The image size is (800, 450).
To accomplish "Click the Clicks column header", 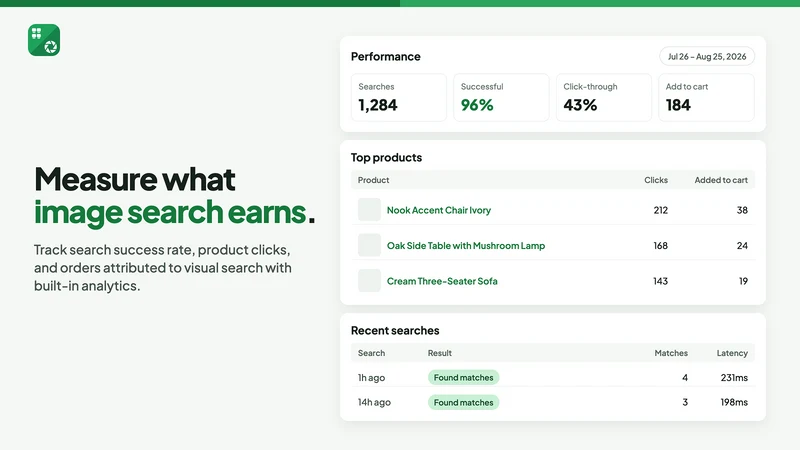I will pos(656,180).
